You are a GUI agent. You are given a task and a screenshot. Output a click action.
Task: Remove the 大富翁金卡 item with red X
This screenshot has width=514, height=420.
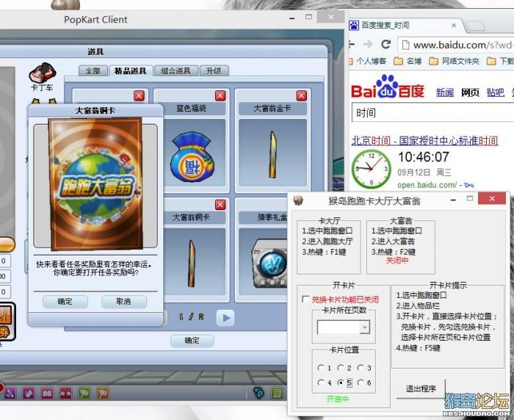tap(301, 95)
